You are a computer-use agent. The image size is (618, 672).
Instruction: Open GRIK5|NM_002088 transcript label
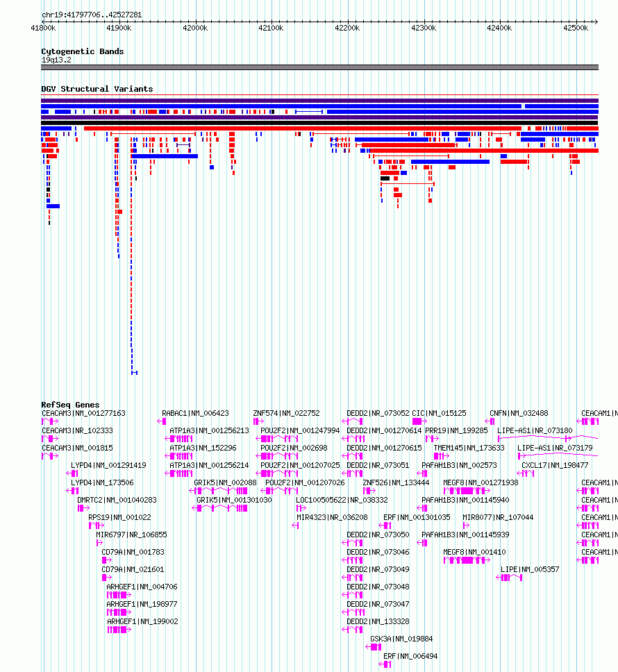225,482
